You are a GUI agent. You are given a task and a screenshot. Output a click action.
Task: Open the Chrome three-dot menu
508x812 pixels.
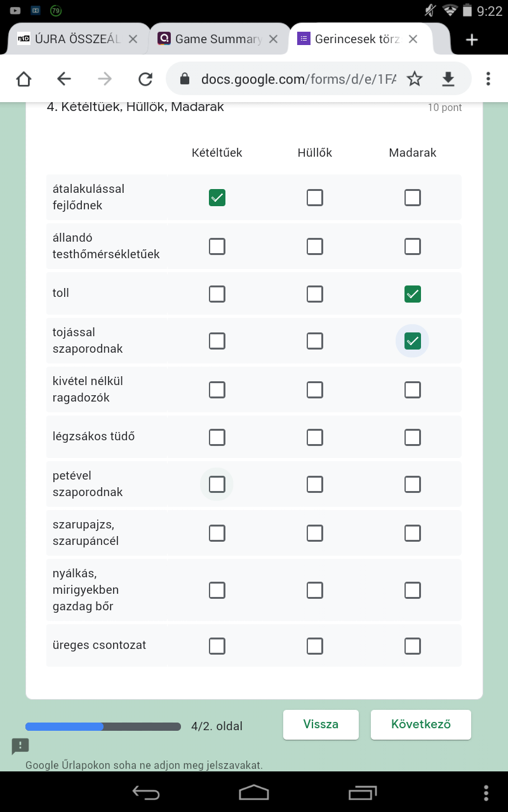coord(488,79)
